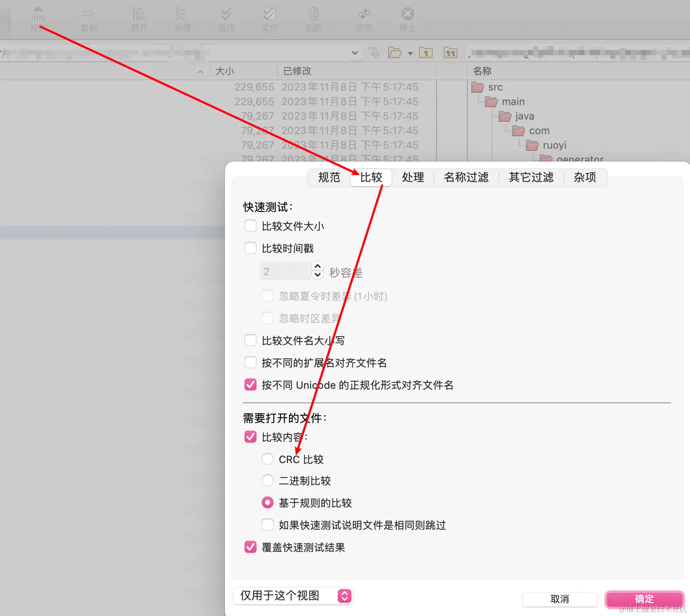Click the up-one-level-both-sides folder icon

pos(451,53)
